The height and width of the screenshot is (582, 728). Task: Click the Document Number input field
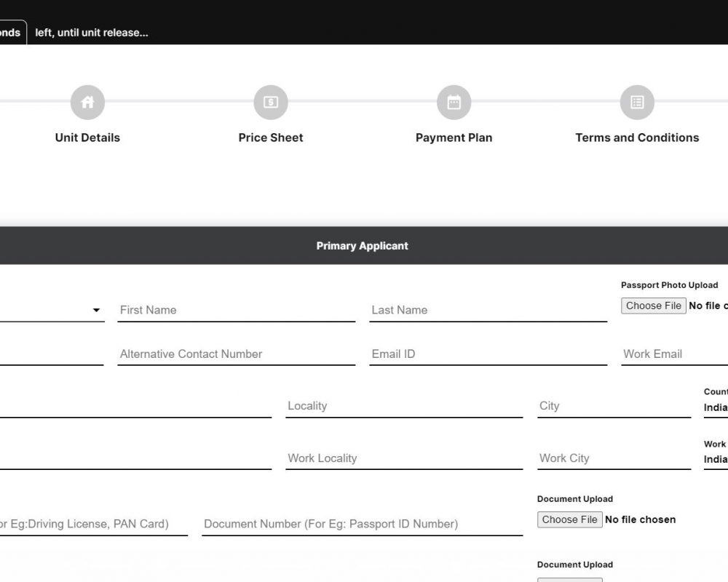point(362,525)
